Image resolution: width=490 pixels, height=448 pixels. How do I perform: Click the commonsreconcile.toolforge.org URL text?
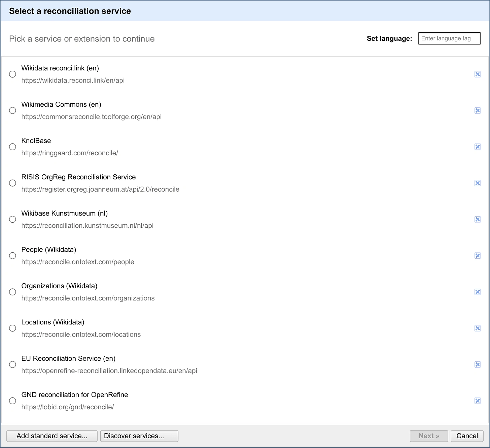tap(92, 117)
